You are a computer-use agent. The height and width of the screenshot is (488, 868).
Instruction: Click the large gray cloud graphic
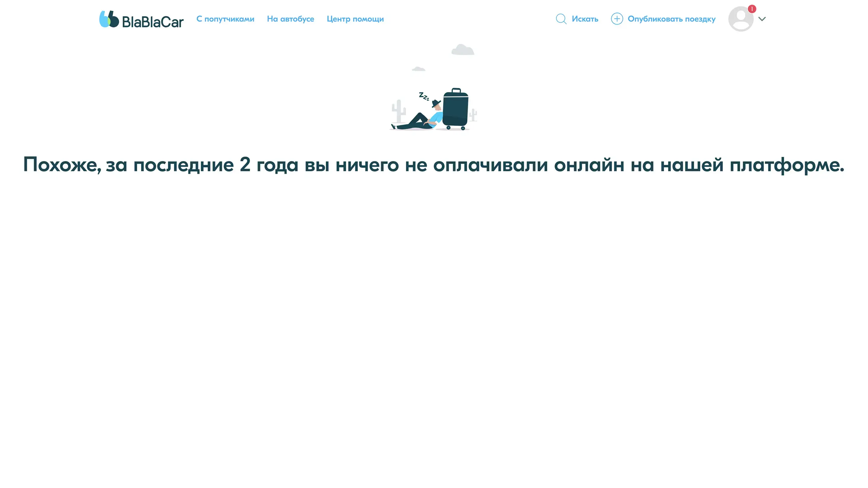[463, 50]
